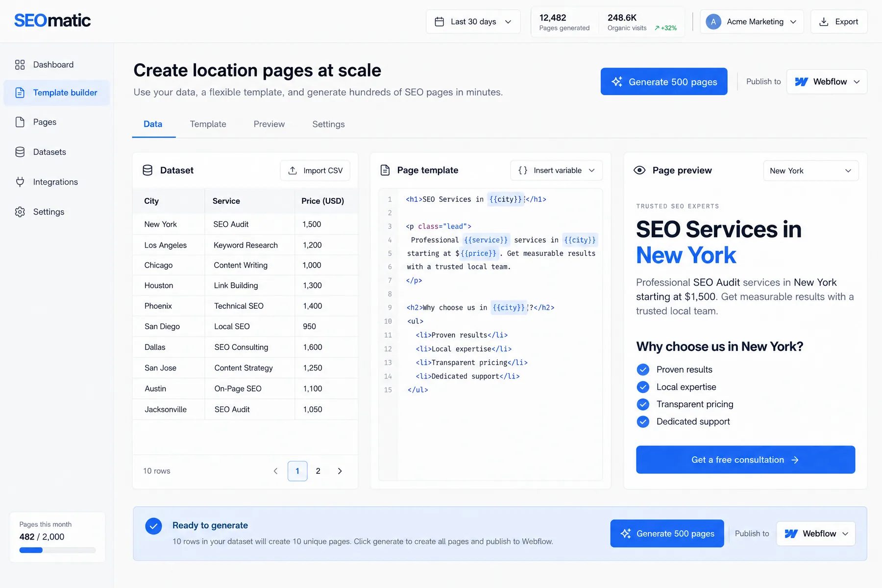882x588 pixels.
Task: Click the Webflow logo in top publish selector
Action: pyautogui.click(x=801, y=82)
